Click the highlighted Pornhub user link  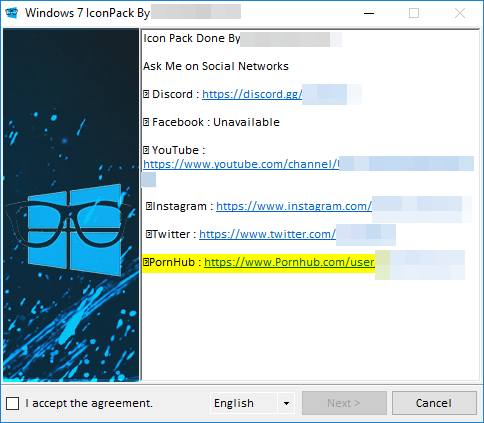pos(289,262)
